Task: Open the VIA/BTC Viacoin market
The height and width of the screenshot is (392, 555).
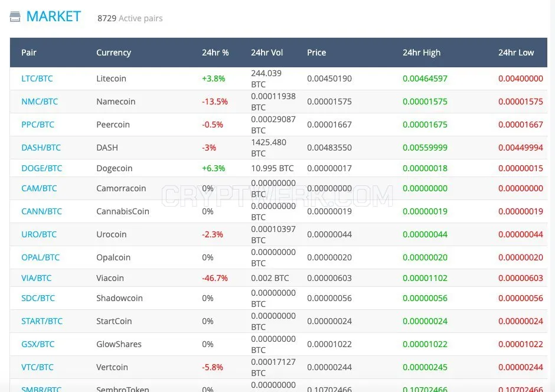Action: tap(37, 278)
